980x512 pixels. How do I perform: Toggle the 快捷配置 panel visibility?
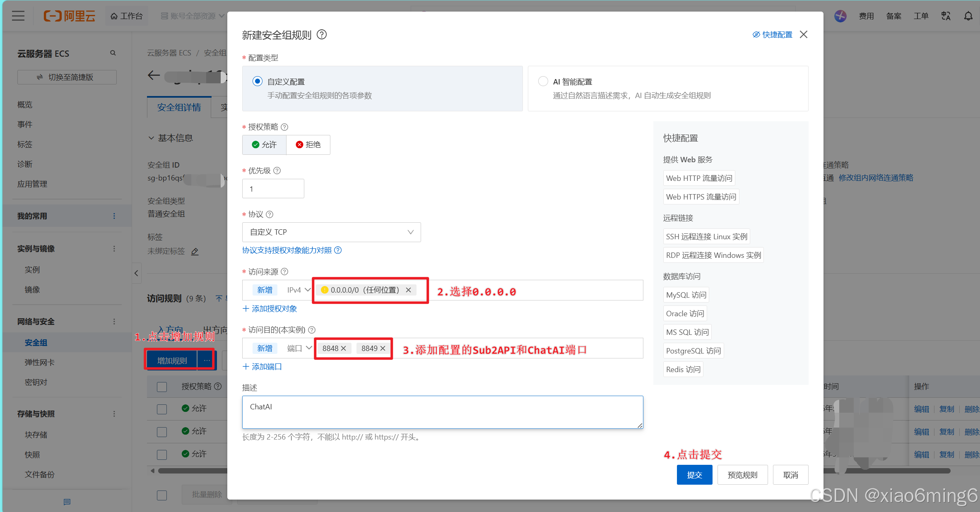click(x=772, y=35)
